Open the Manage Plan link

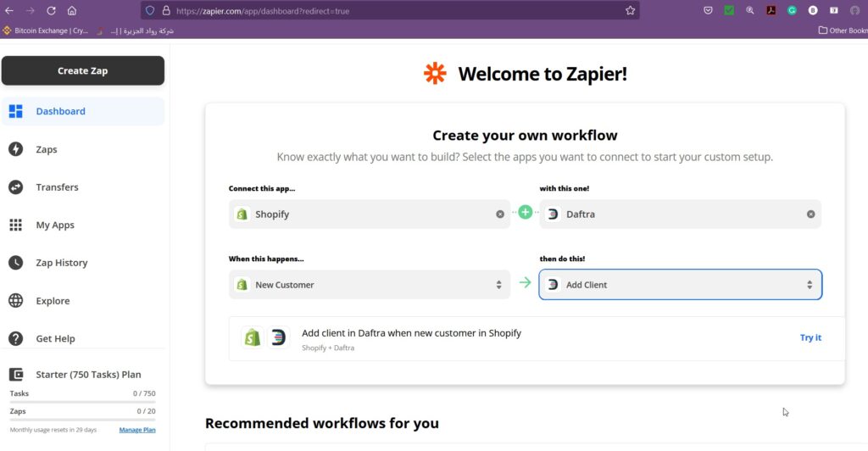[136, 430]
